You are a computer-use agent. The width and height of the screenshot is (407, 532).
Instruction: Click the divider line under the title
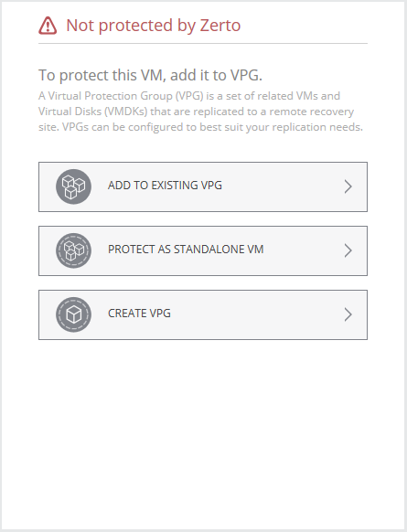[203, 44]
